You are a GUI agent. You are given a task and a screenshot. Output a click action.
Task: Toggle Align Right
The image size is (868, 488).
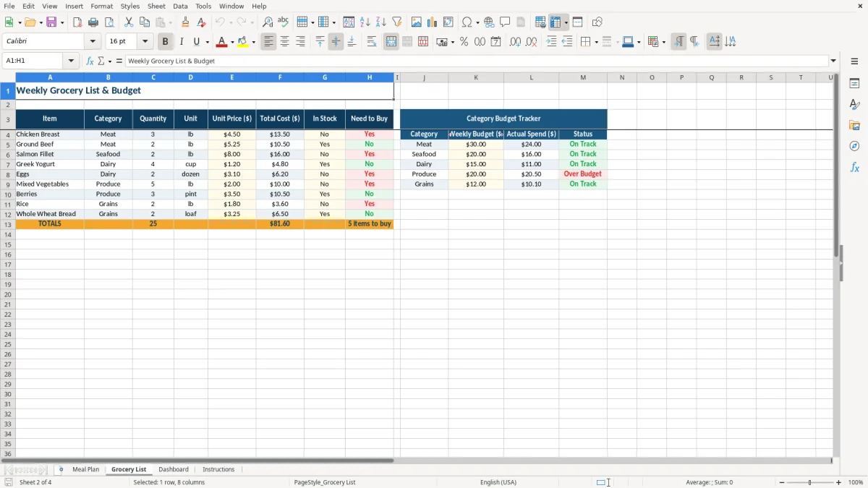click(300, 42)
